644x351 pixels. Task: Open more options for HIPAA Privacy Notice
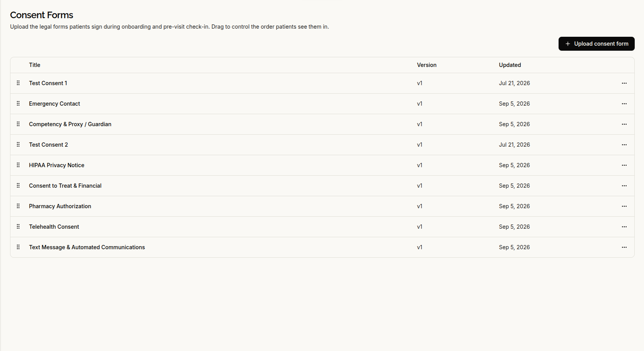pos(624,165)
